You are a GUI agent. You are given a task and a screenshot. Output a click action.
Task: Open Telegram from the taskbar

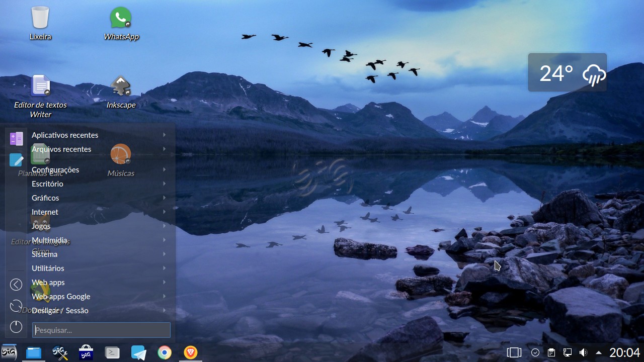point(138,353)
